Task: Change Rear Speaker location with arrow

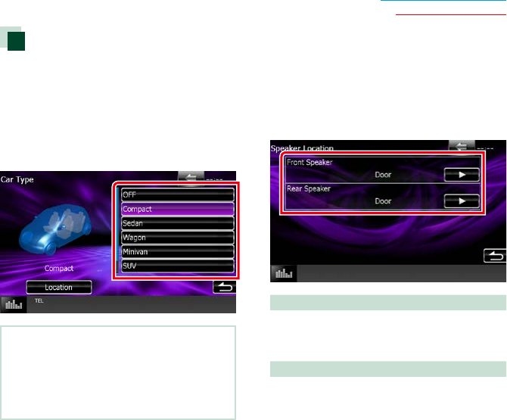Action: point(462,201)
